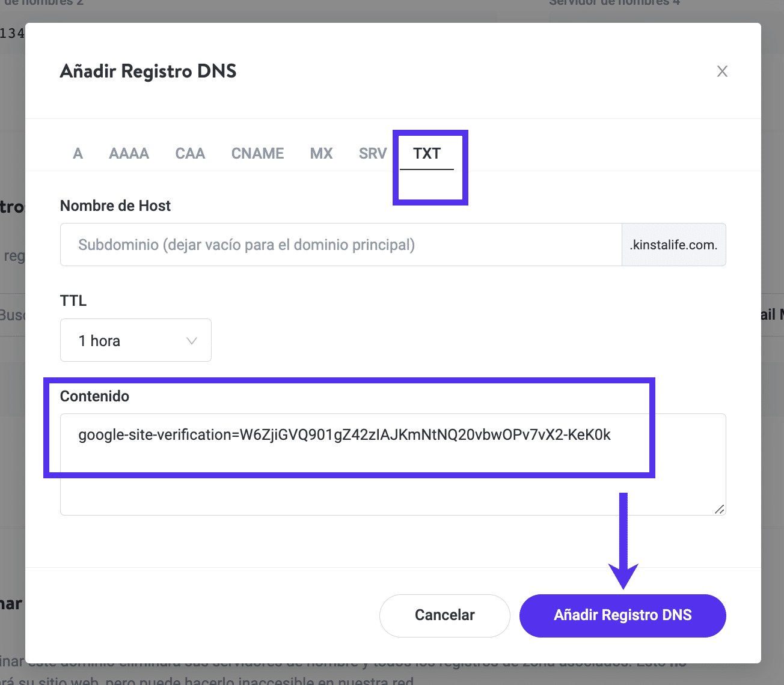The image size is (784, 685).
Task: Switch to the CNAME tab
Action: tap(257, 154)
